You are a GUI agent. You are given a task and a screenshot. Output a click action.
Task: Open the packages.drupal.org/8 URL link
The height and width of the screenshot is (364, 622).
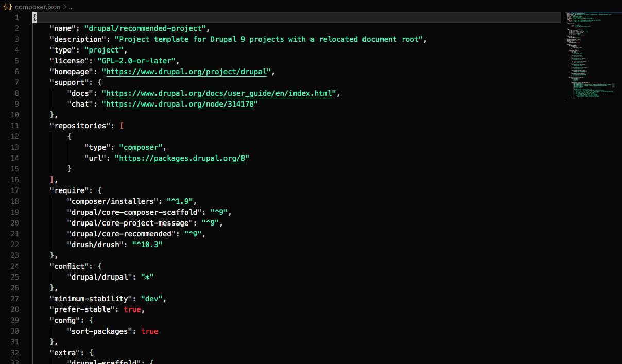(x=182, y=158)
